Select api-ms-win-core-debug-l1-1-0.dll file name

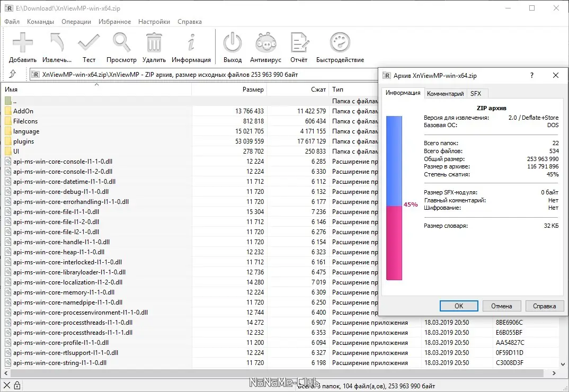tap(61, 192)
